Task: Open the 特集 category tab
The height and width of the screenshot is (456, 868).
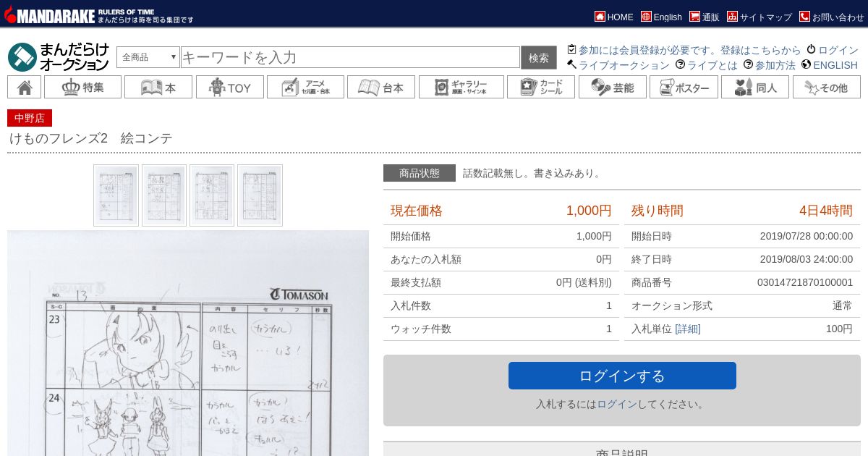Action: (82, 87)
